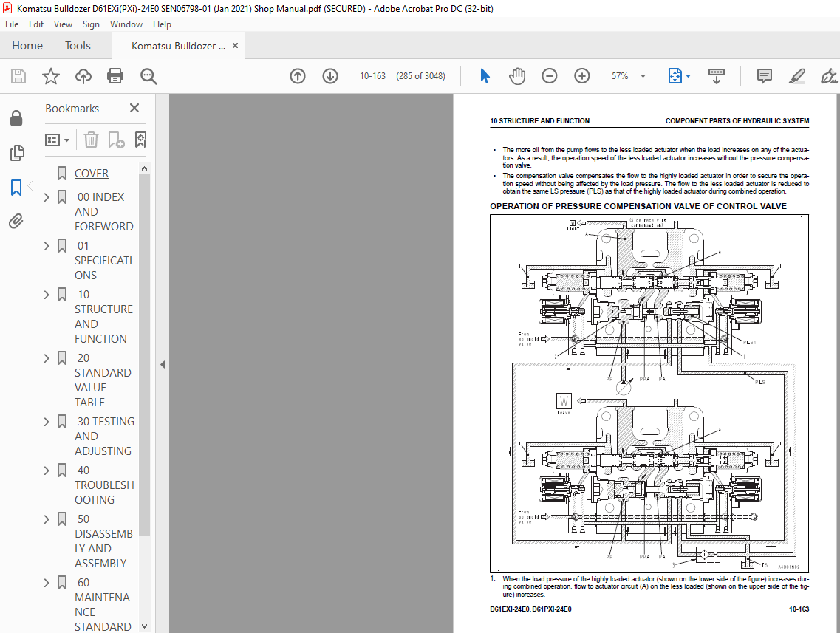Open the Window menu
The height and width of the screenshot is (633, 840).
pos(126,24)
